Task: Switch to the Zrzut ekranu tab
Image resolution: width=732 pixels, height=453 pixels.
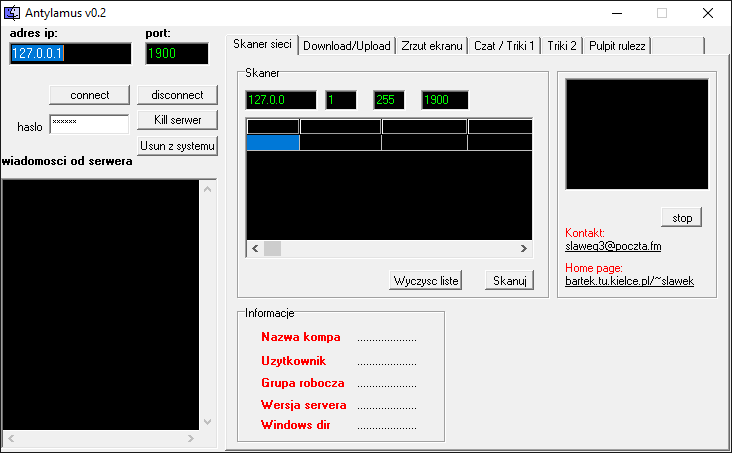Action: point(431,46)
